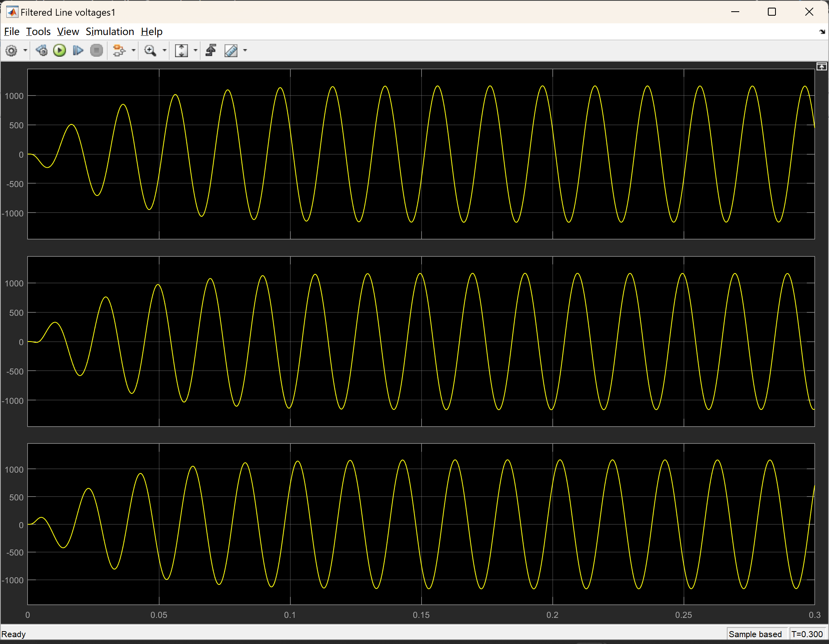Open the highlight block dropdown arrow
829x644 pixels.
click(133, 51)
